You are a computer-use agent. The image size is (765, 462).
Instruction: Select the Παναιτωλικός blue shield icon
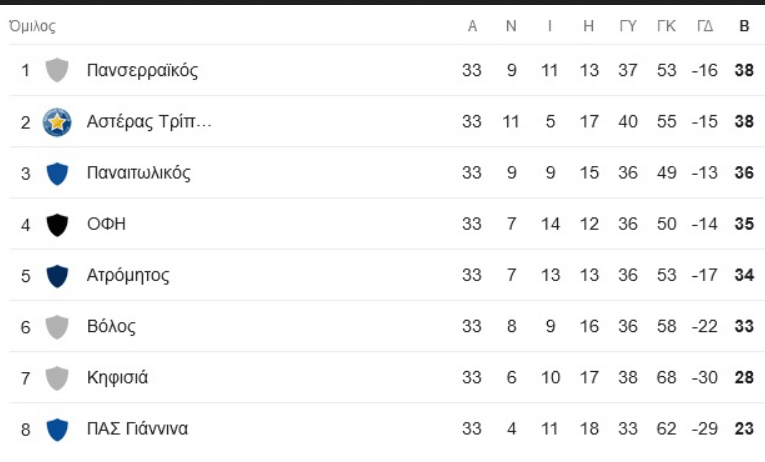57,174
